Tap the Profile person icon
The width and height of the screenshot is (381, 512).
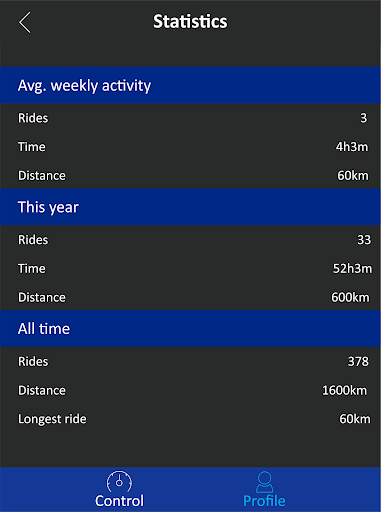(264, 482)
